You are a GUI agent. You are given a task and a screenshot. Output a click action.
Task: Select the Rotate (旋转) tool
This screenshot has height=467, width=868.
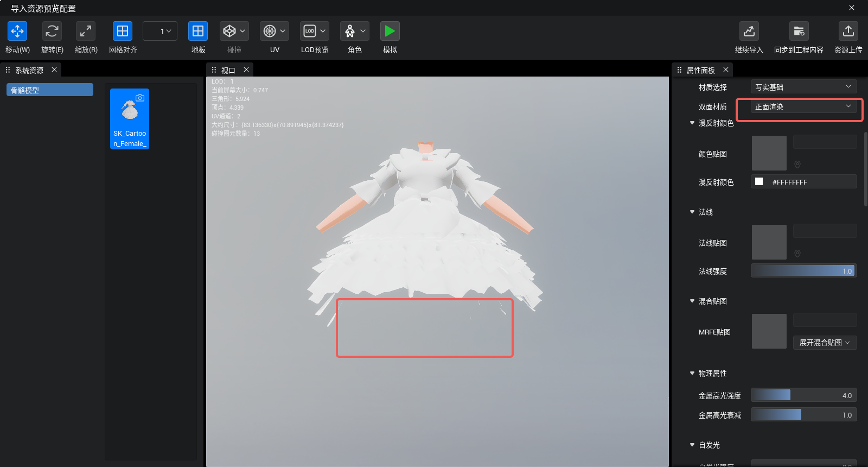pyautogui.click(x=52, y=31)
